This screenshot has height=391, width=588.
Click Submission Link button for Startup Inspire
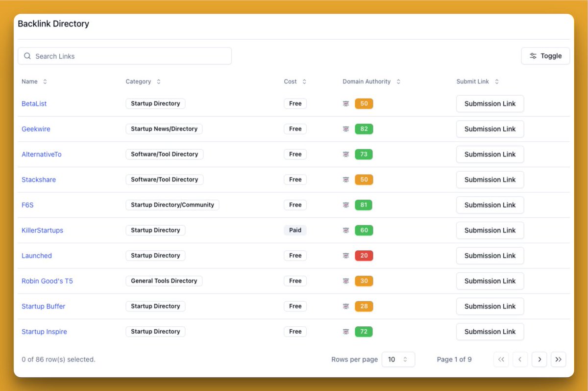pyautogui.click(x=490, y=332)
